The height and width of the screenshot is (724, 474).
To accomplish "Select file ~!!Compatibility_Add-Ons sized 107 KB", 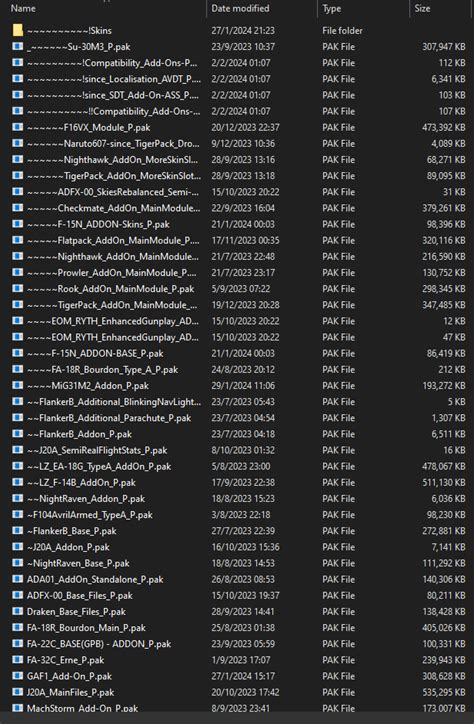I will pyautogui.click(x=114, y=111).
